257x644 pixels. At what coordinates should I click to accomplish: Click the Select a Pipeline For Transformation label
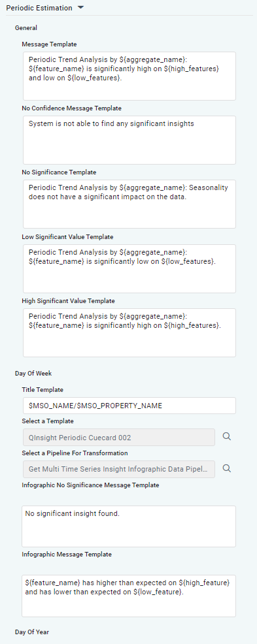75,453
